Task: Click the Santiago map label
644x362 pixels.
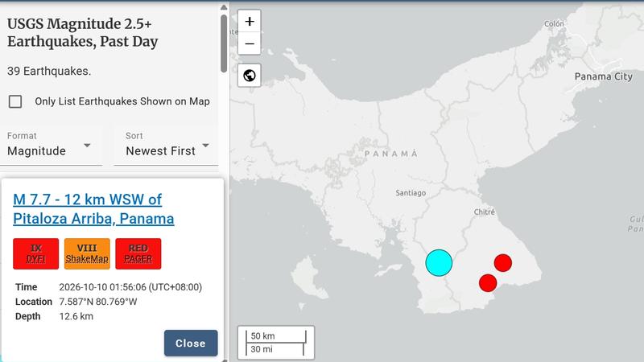Action: point(411,193)
